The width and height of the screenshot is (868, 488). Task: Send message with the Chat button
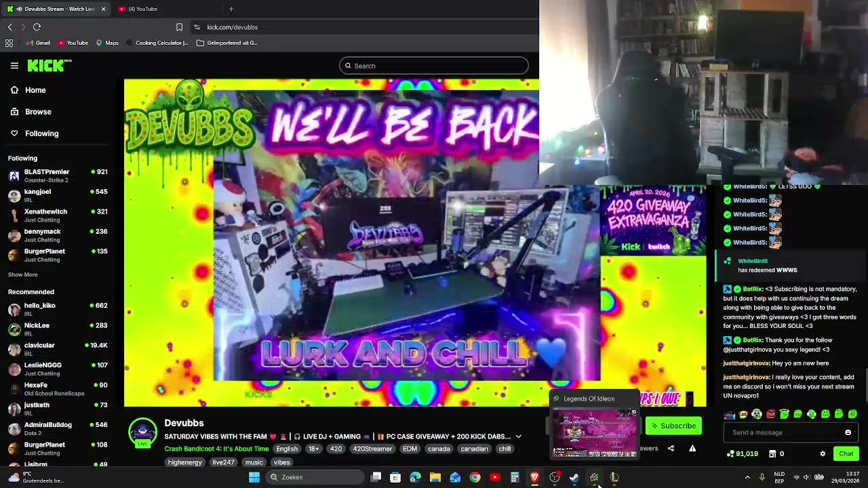click(x=846, y=453)
